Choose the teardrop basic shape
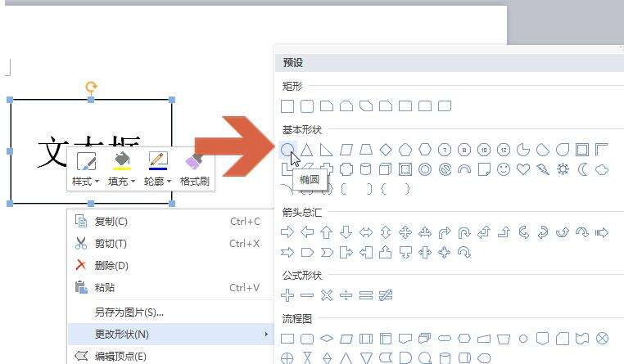The width and height of the screenshot is (624, 364). click(x=563, y=150)
